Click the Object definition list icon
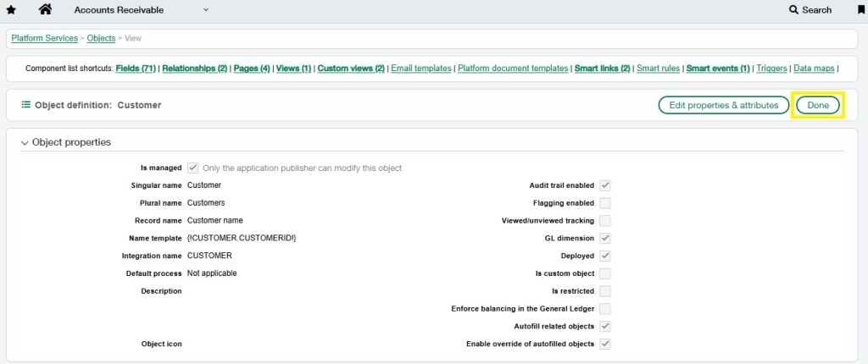The height and width of the screenshot is (364, 868). pos(25,105)
